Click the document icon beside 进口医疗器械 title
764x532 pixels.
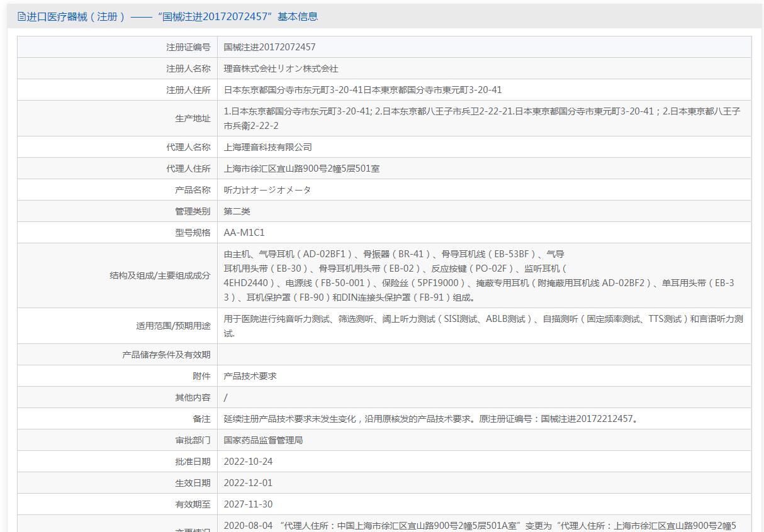[22, 17]
